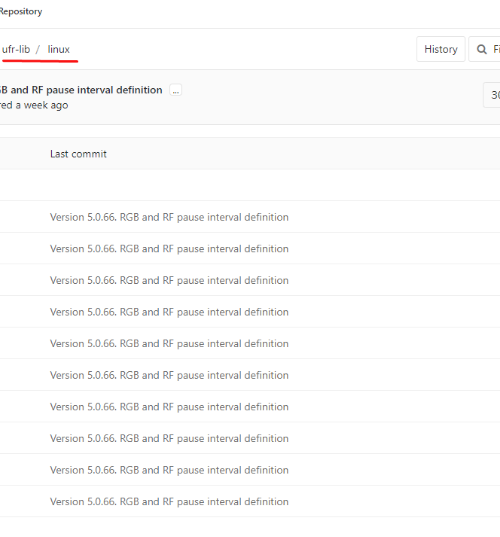The height and width of the screenshot is (537, 500).
Task: Open linux breadcrumb link
Action: (59, 49)
